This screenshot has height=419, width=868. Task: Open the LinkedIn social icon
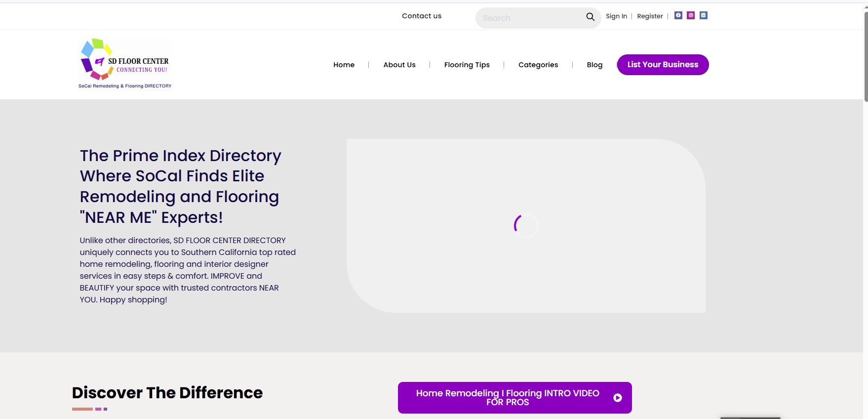coord(704,15)
